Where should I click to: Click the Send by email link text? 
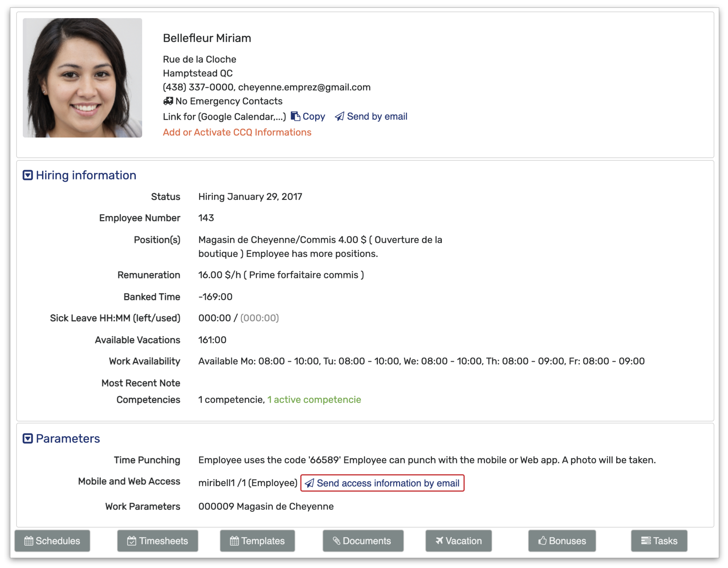tap(377, 116)
